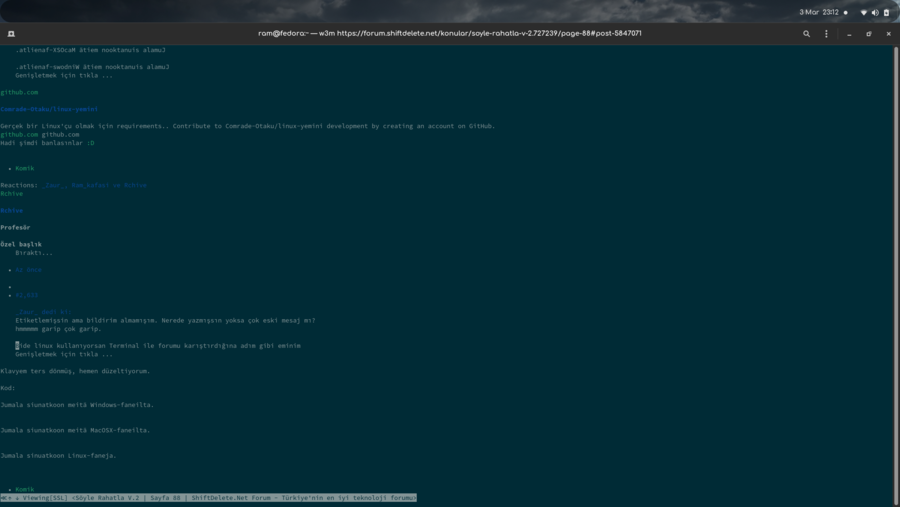Screen dimensions: 900x507
Task: Click the '_Zaur_ dedi ki:' quote link
Action: (x=43, y=312)
